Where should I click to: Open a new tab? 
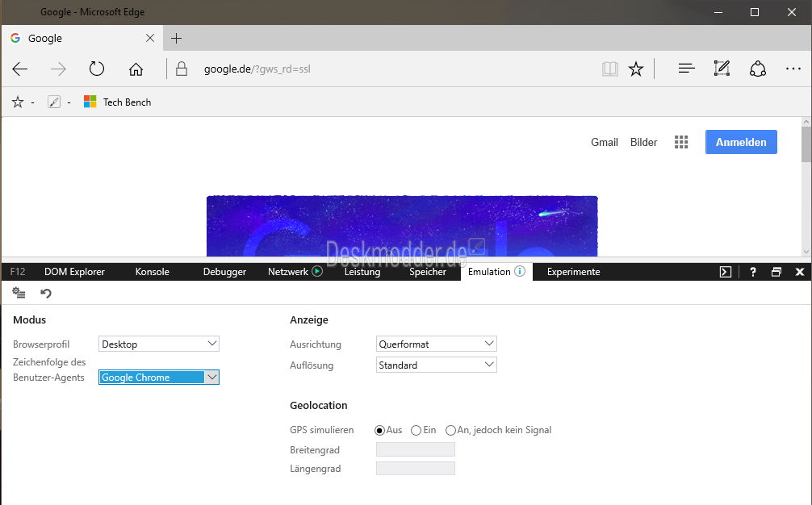(x=176, y=38)
